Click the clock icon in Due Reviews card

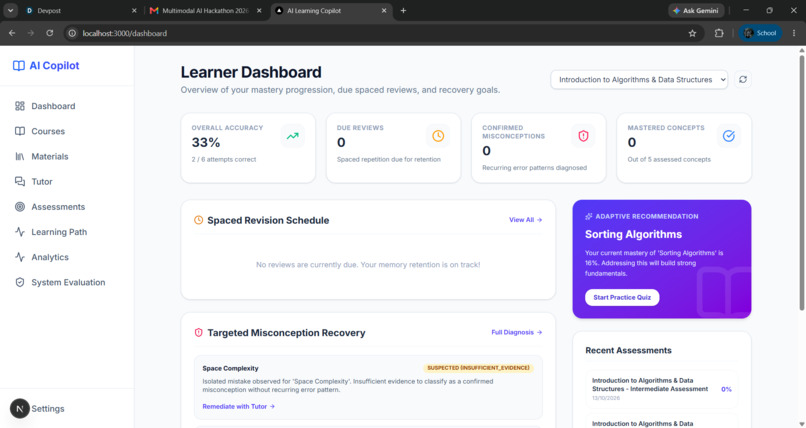tap(438, 136)
